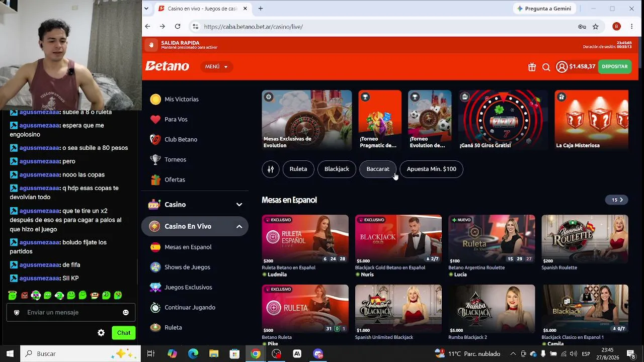The image size is (644, 362).
Task: Click the Betano logo
Action: coord(167,66)
